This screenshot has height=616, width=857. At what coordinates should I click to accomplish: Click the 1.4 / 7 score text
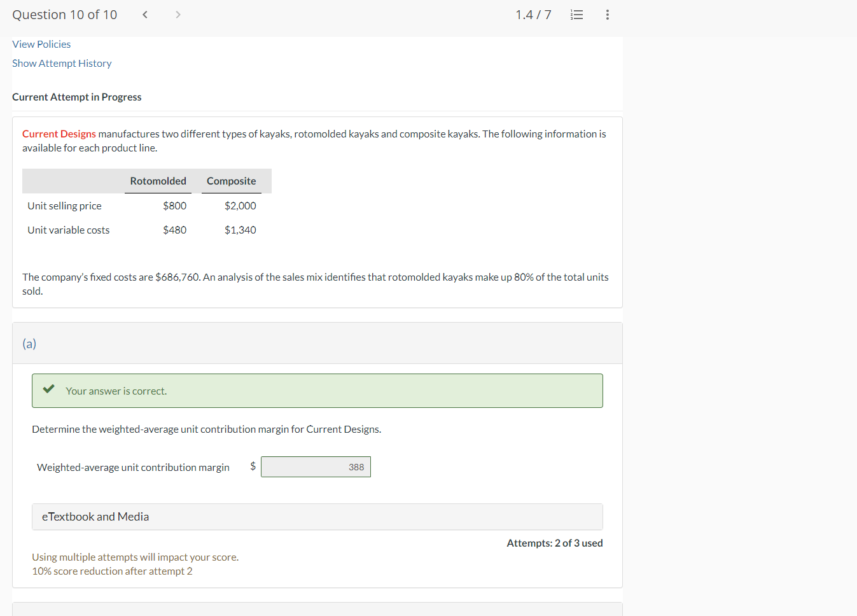(533, 15)
